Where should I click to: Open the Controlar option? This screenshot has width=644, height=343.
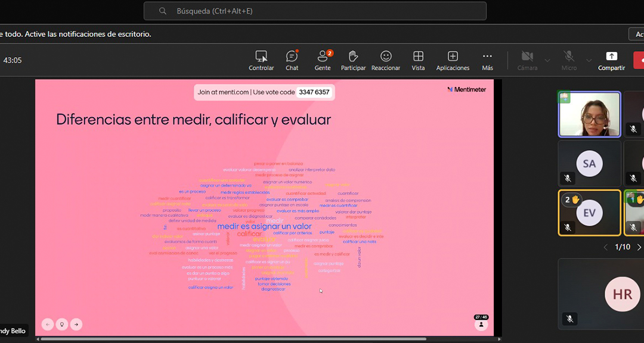coord(261,60)
